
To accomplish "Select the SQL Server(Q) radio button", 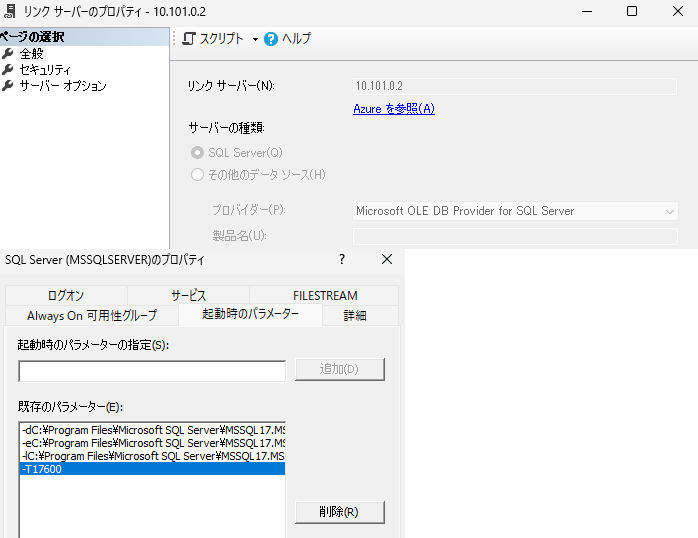I will pyautogui.click(x=197, y=153).
